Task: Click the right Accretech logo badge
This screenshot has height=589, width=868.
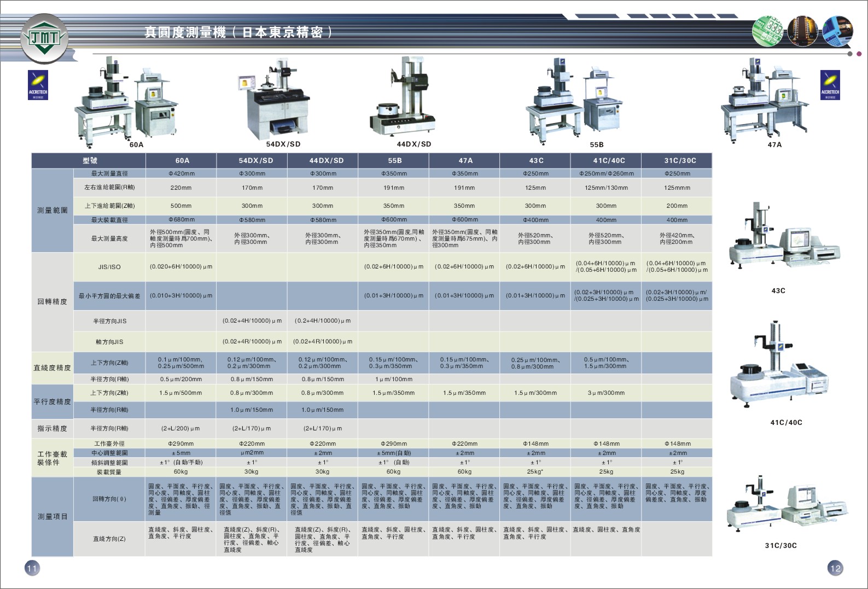Action: pyautogui.click(x=830, y=85)
